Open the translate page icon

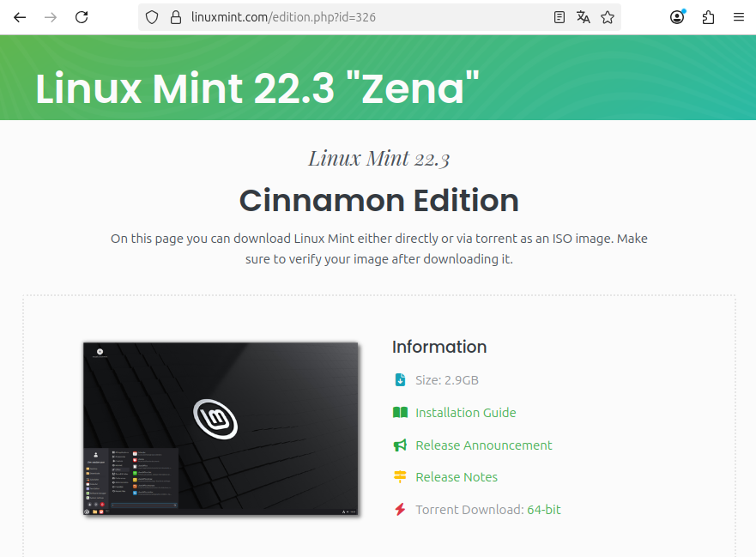click(x=584, y=17)
